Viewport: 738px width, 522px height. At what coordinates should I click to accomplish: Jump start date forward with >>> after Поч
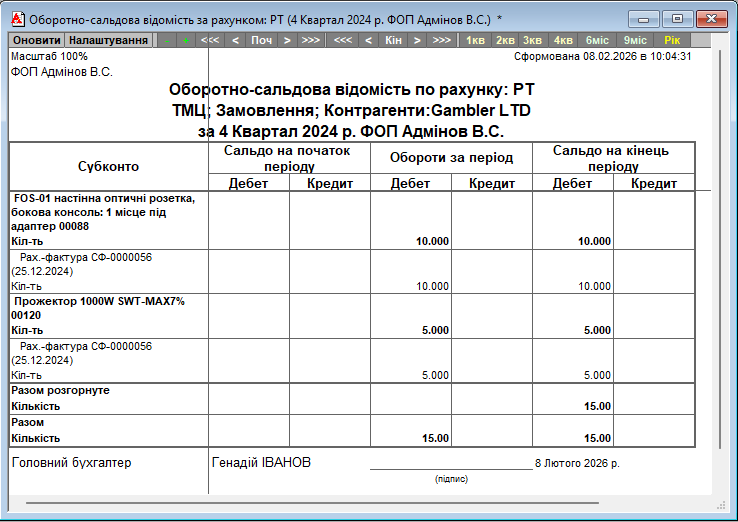click(311, 40)
